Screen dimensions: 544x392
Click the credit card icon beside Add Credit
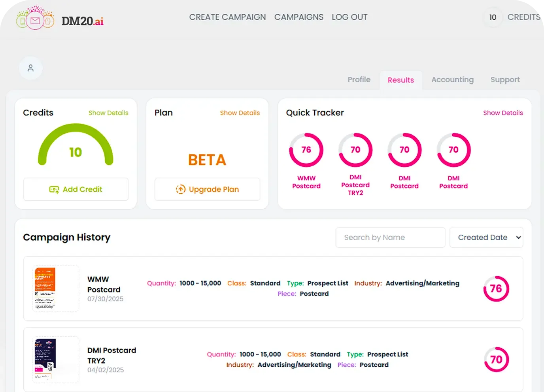(x=54, y=190)
